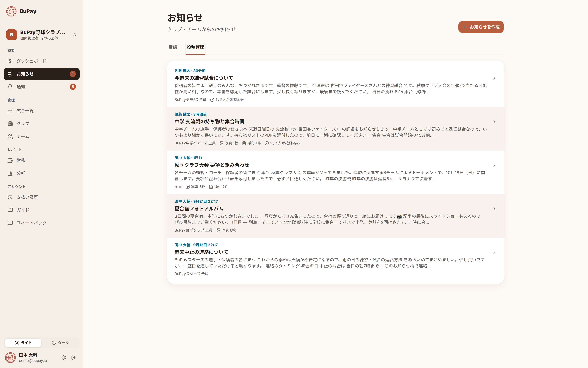This screenshot has width=588, height=368.
Task: Expand chevron for 中学 交流戦の持ち物と集合時間
Action: point(494,122)
